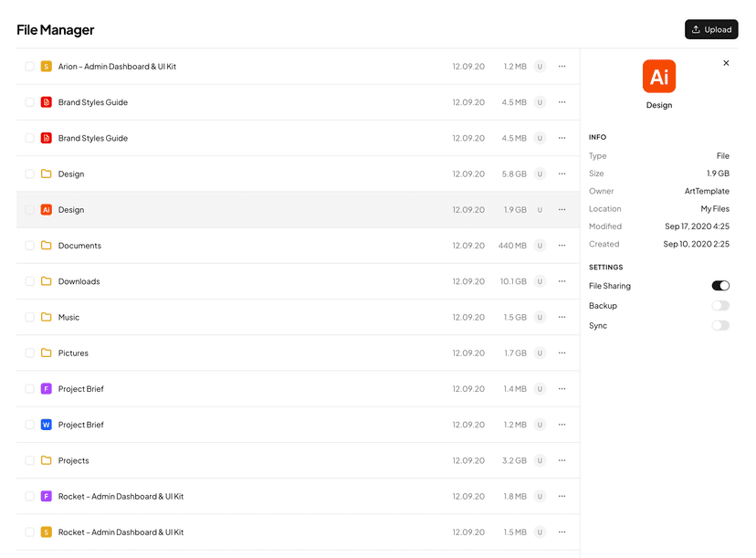The height and width of the screenshot is (558, 756).
Task: Click the Illustrator icon on the Design file row
Action: click(46, 209)
